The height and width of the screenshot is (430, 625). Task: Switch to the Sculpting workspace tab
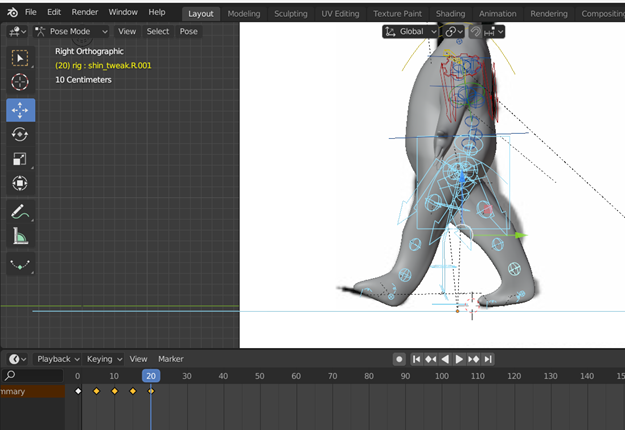[x=291, y=14]
